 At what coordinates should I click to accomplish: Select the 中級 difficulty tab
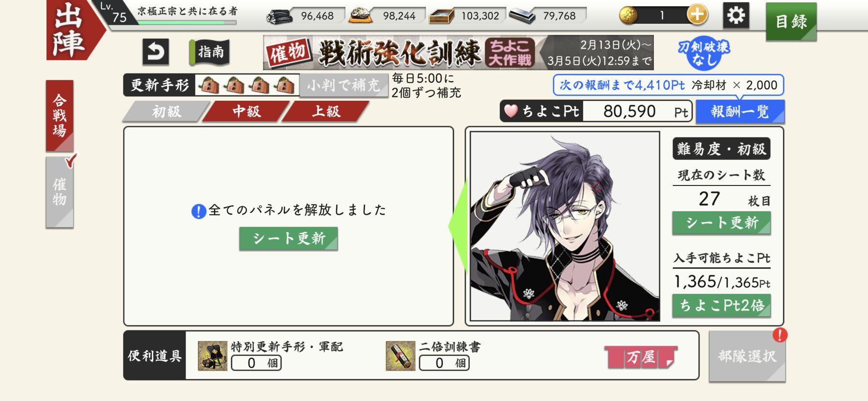tap(247, 111)
